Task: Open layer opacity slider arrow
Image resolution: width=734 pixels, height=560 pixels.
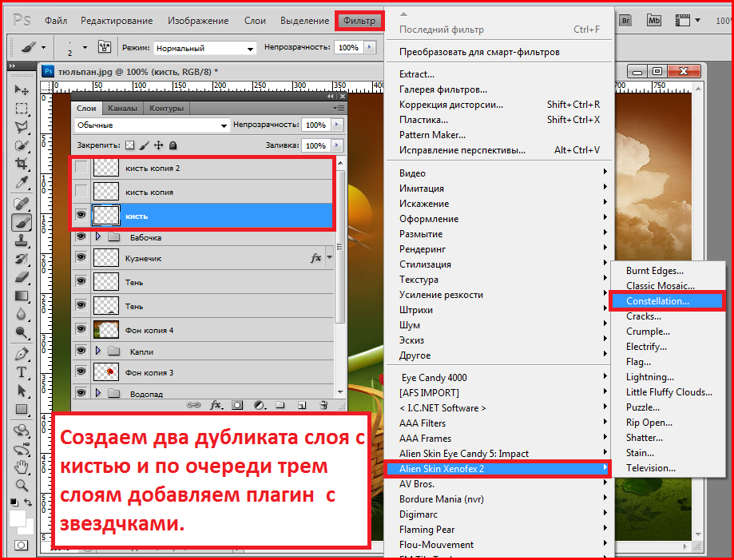Action: 336,125
